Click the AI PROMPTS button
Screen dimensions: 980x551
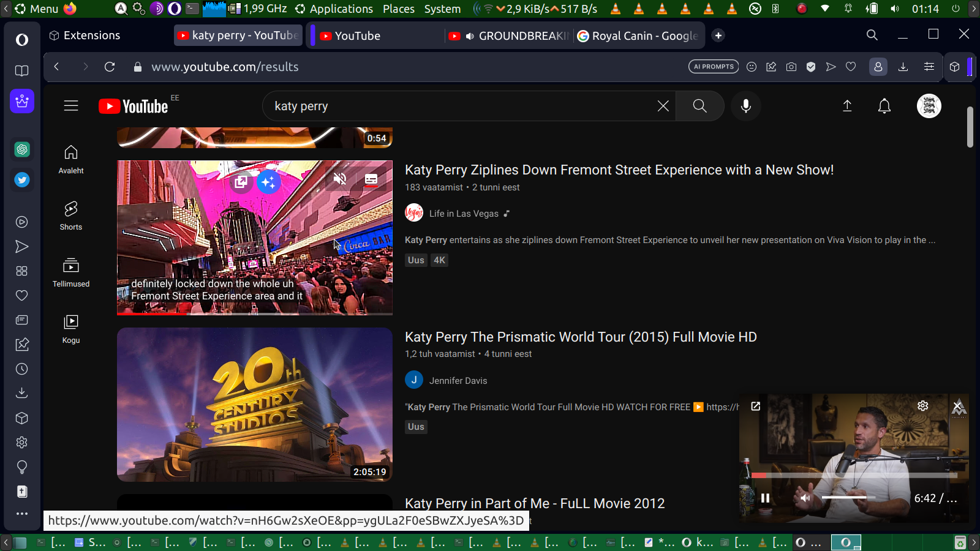click(x=714, y=67)
